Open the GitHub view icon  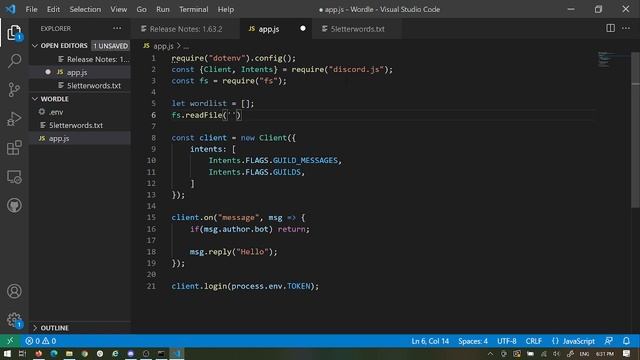click(x=14, y=205)
